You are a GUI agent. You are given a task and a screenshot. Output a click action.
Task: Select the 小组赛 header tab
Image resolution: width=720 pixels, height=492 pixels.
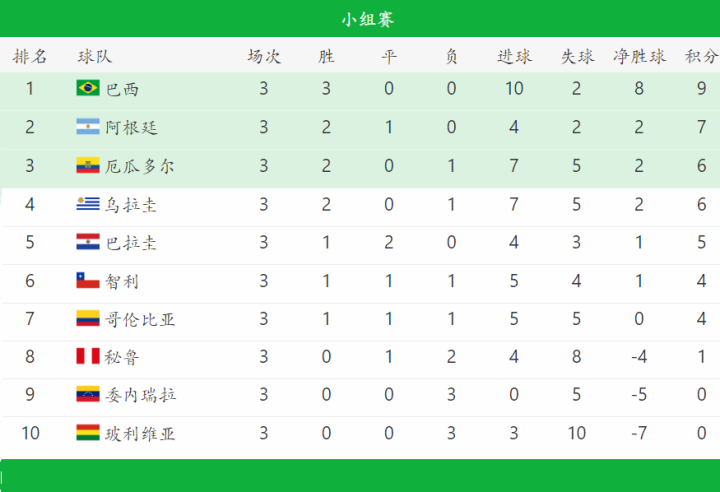[368, 19]
